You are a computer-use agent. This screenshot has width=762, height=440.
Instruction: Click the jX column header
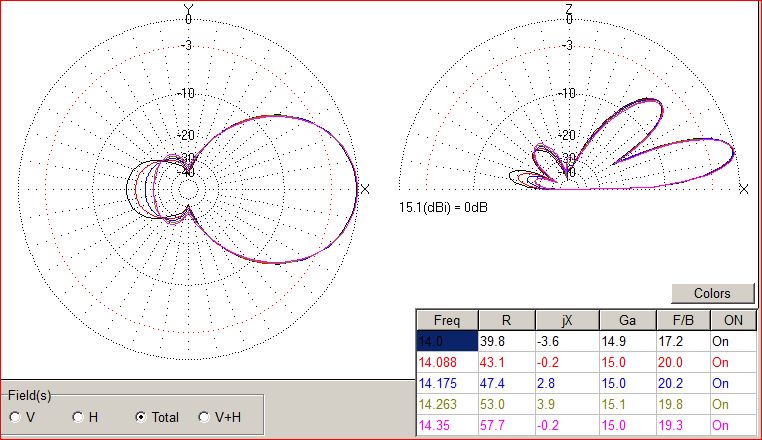(x=567, y=320)
